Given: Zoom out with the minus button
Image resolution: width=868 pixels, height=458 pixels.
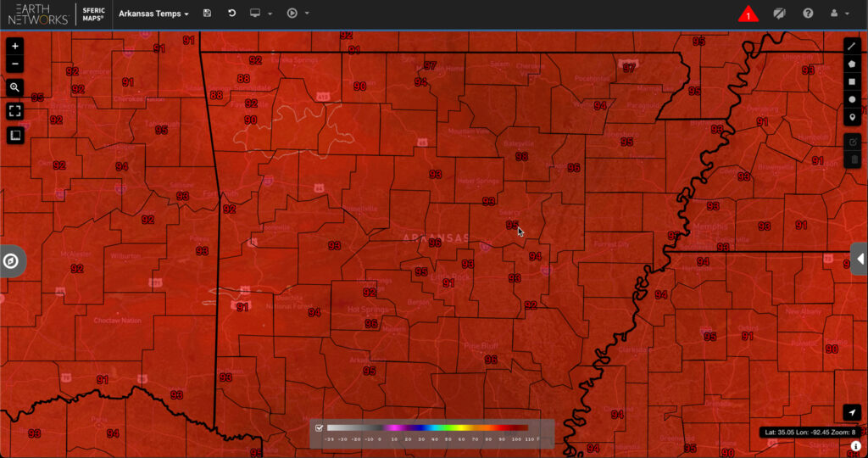Looking at the screenshot, I should pos(15,64).
